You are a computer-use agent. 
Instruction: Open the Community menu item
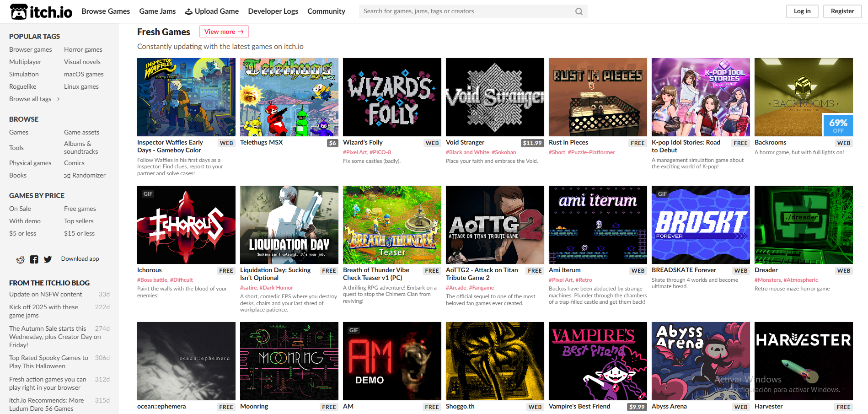[x=326, y=11]
